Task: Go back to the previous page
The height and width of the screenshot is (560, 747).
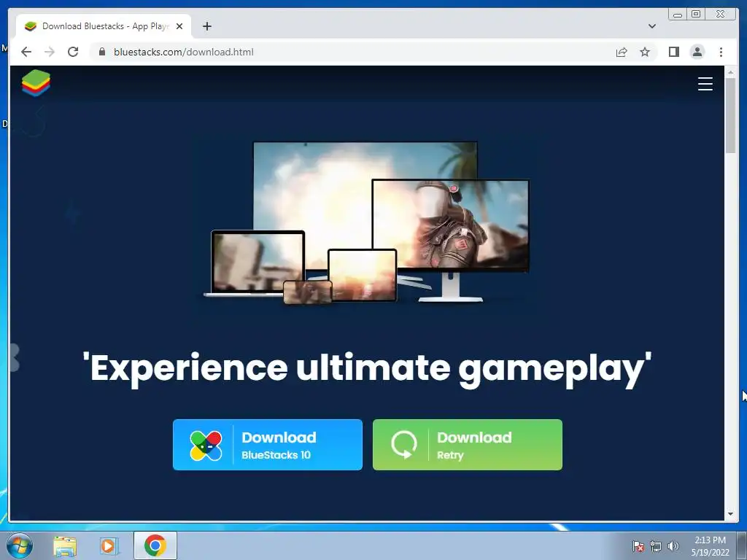Action: (x=26, y=52)
